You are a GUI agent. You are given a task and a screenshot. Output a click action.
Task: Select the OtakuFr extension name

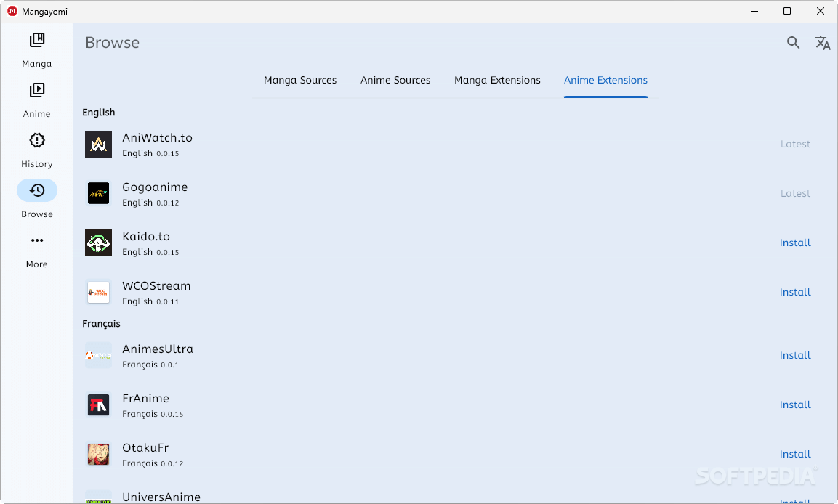pyautogui.click(x=145, y=448)
